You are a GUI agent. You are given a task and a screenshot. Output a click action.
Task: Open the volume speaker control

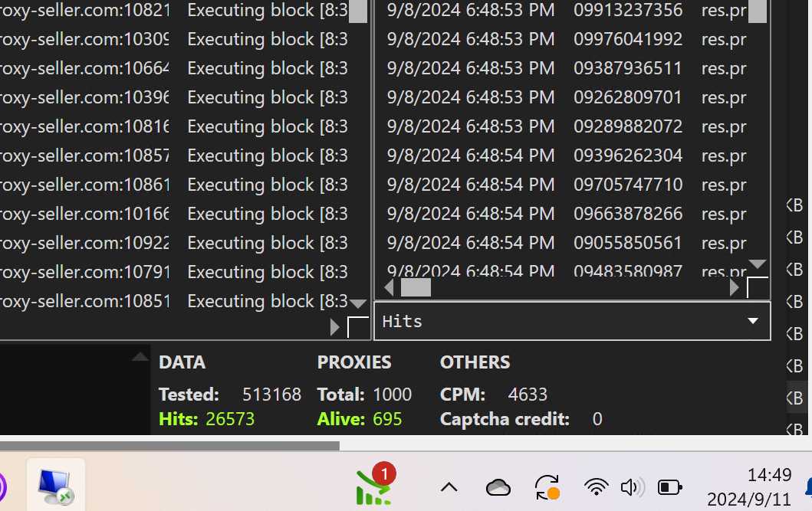pyautogui.click(x=633, y=487)
